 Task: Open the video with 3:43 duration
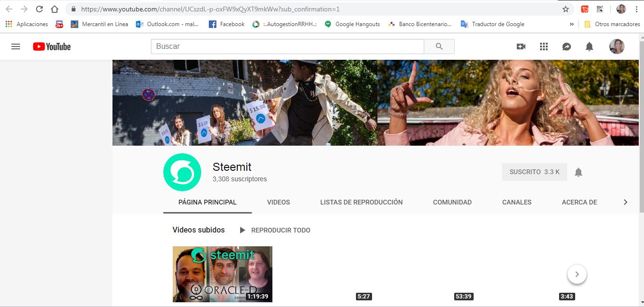[527, 274]
